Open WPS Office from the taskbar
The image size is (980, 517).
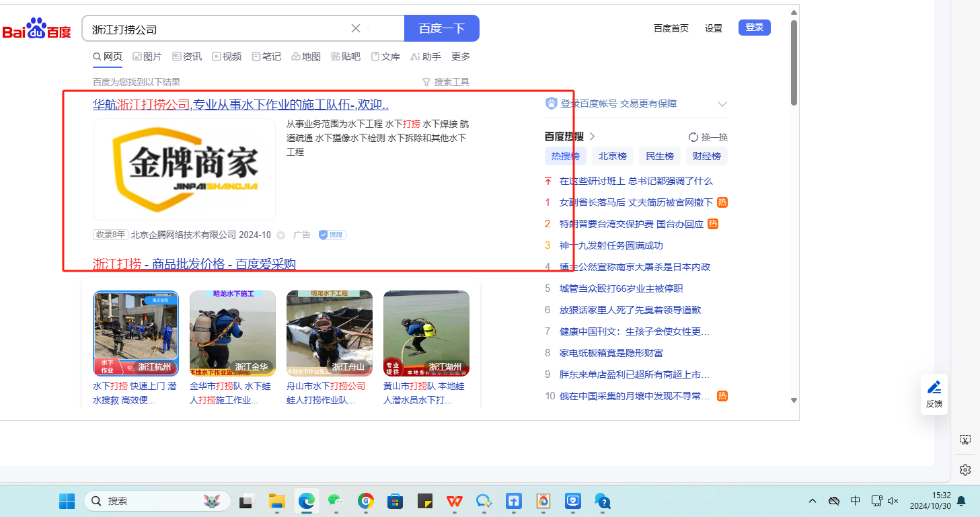coord(455,501)
